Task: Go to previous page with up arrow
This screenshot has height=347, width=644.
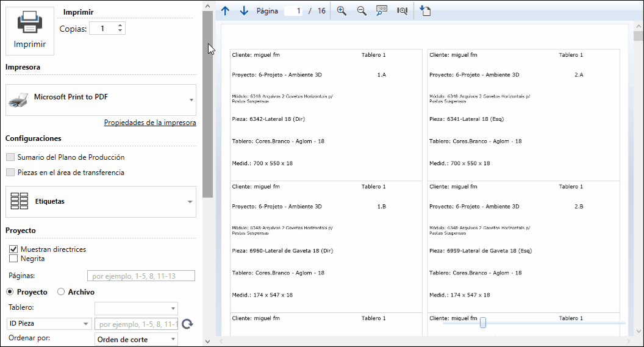Action: (x=225, y=11)
